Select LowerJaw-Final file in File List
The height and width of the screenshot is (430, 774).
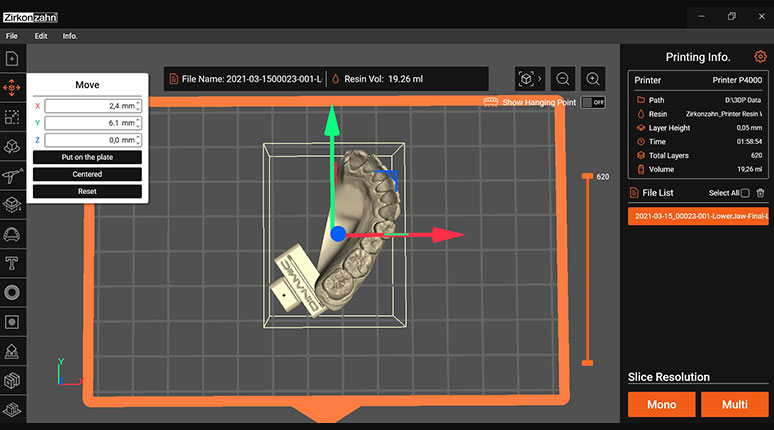pos(698,216)
